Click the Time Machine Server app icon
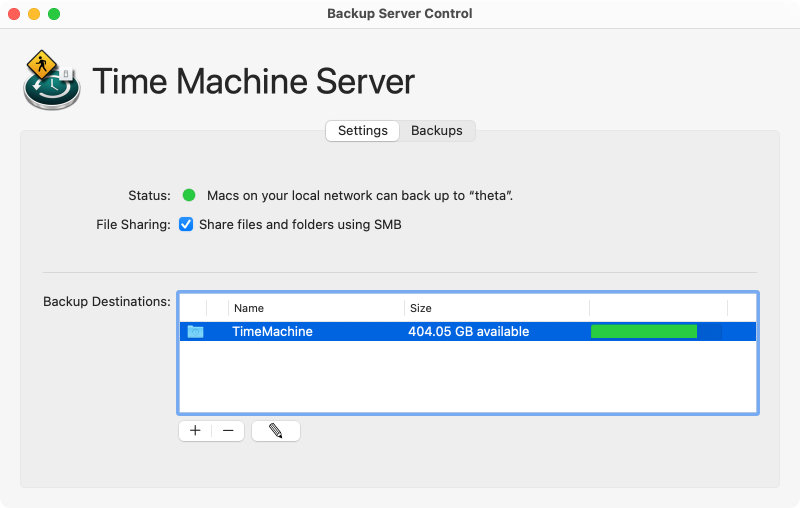Image resolution: width=800 pixels, height=508 pixels. click(52, 80)
